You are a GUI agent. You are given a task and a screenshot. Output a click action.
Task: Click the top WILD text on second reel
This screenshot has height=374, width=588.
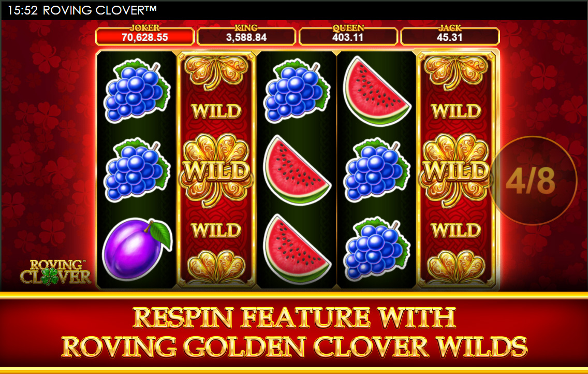point(216,111)
